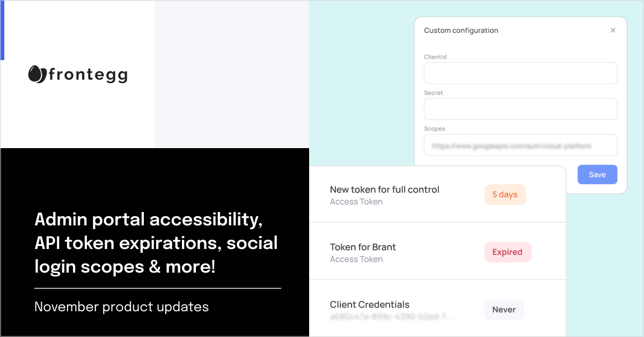
Task: Click the November product updates text
Action: pos(121,307)
